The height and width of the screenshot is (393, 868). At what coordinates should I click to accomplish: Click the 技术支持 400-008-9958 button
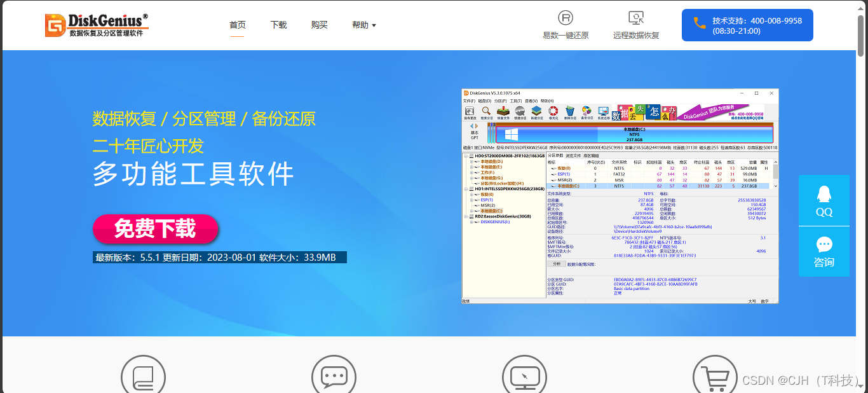point(747,25)
